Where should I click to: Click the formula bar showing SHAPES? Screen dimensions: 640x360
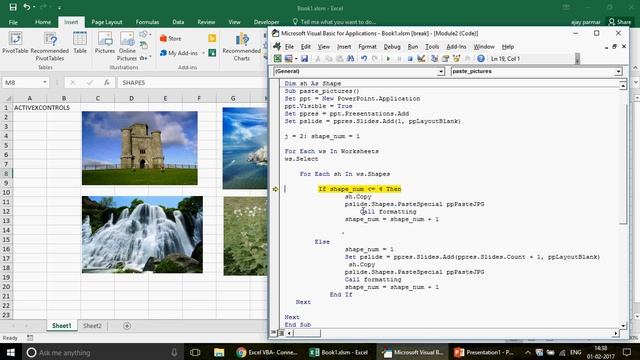tap(192, 82)
